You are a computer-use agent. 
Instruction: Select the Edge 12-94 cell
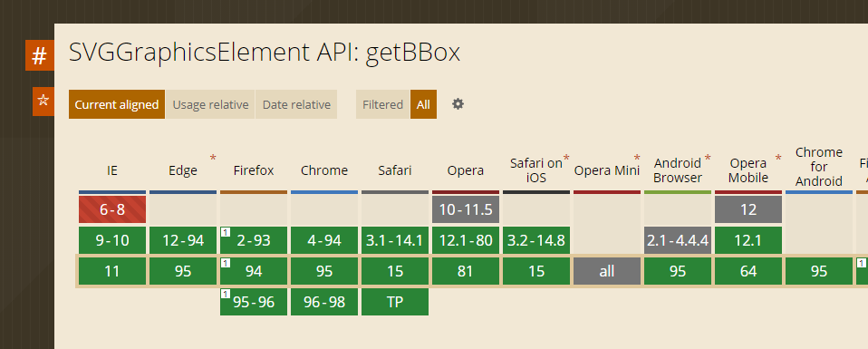183,240
